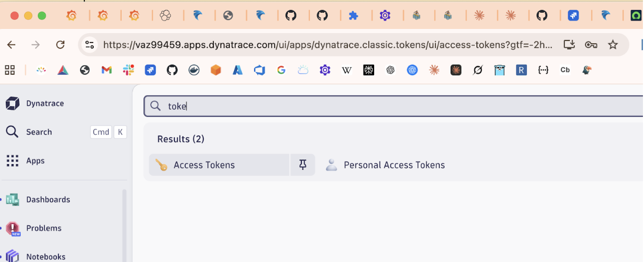The width and height of the screenshot is (644, 262).
Task: Click the Notebooks icon in the sidebar
Action: point(13,256)
